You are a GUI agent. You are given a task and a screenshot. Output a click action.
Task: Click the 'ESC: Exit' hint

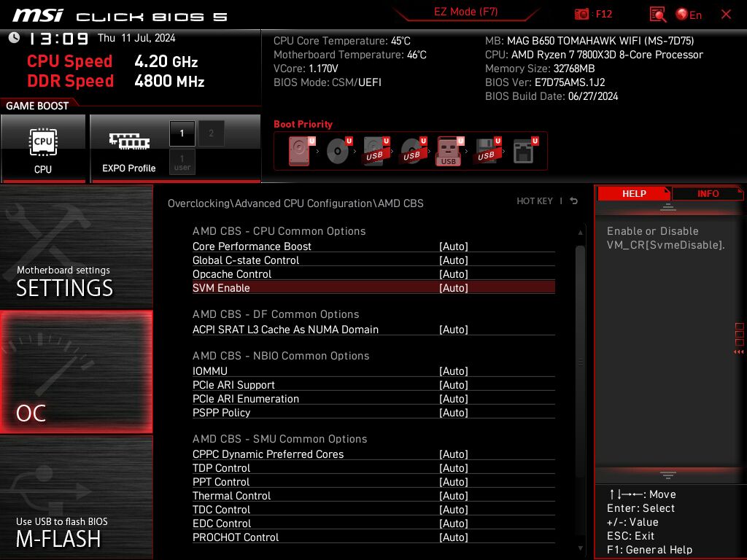pyautogui.click(x=630, y=536)
